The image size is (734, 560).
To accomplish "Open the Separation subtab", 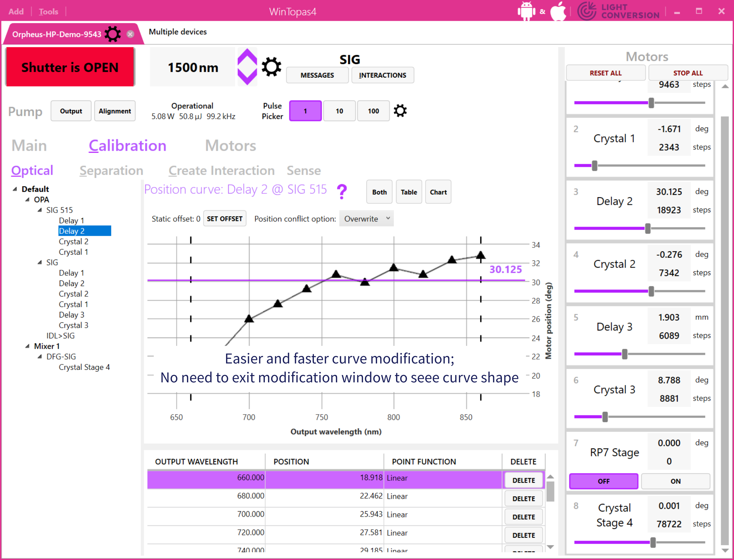I will (x=111, y=170).
